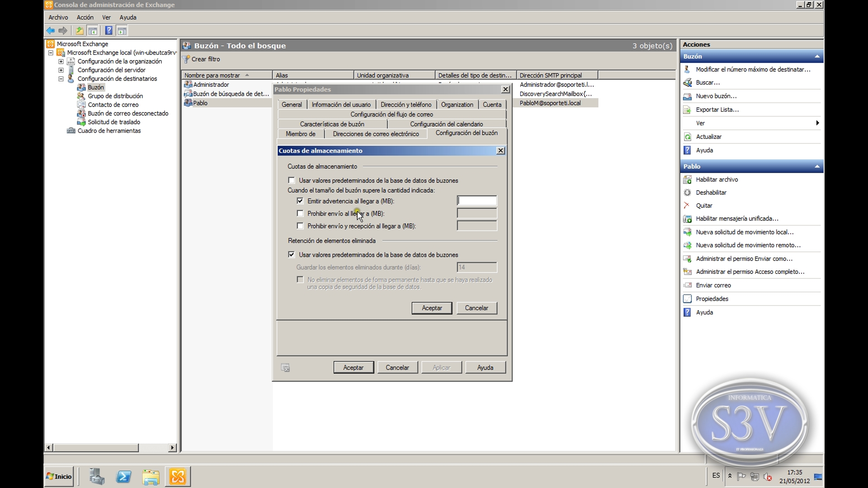
Task: Click Aceptar in Cuotas de almacenamiento dialog
Action: coord(431,308)
